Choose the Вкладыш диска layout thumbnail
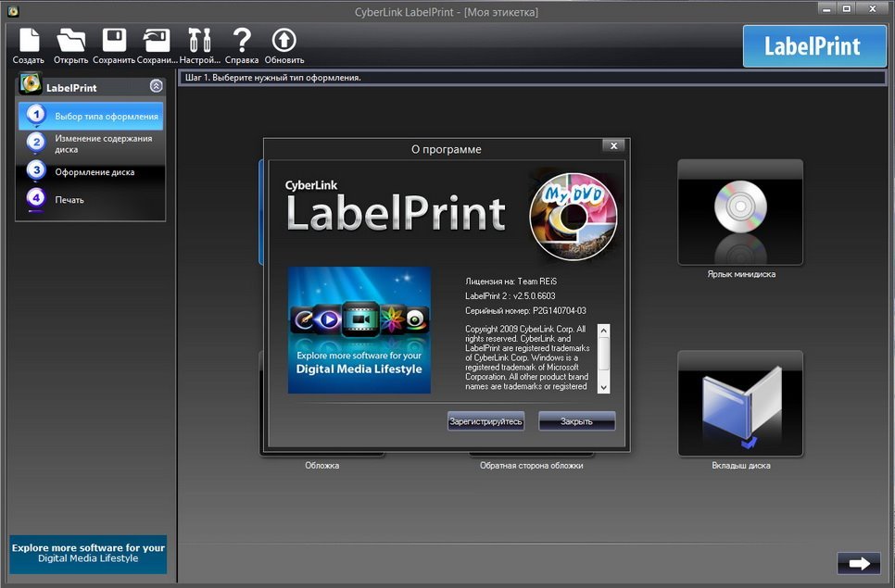This screenshot has width=895, height=588. pos(740,403)
